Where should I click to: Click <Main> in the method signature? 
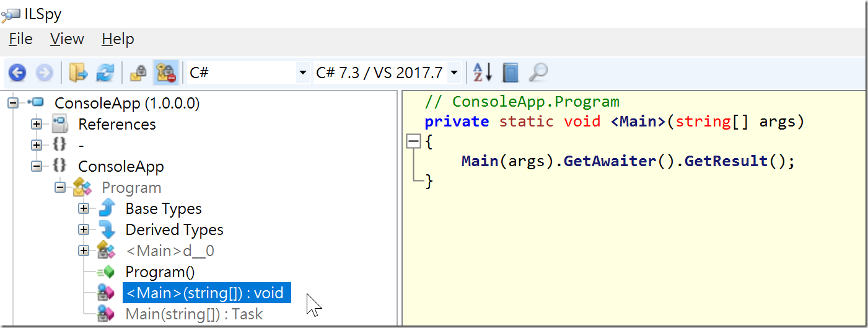pyautogui.click(x=638, y=121)
